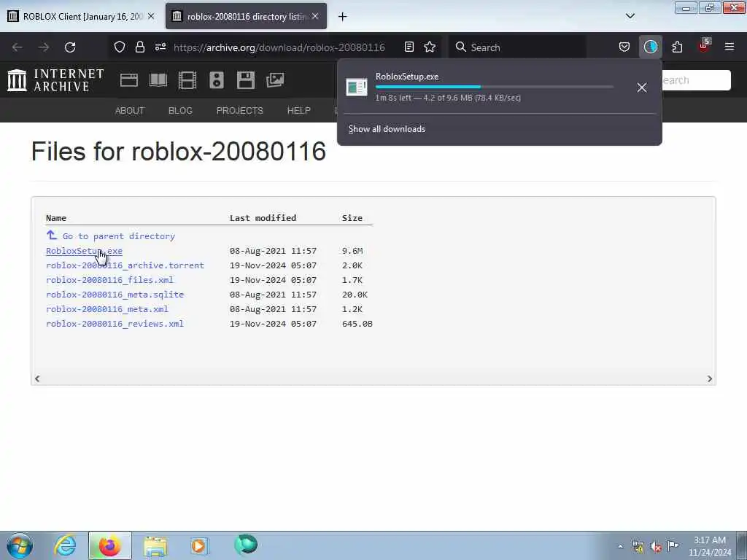
Task: Click the taskbar clock showing 3:17 AM
Action: click(x=710, y=545)
